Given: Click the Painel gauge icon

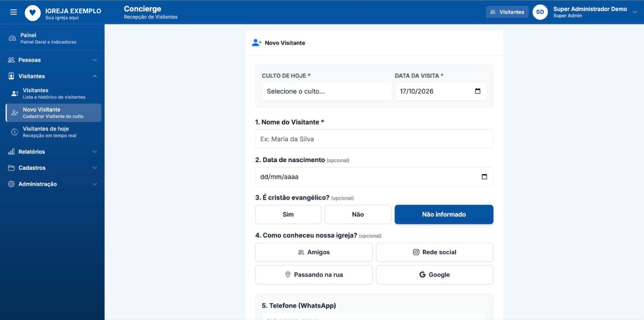Looking at the screenshot, I should (x=12, y=39).
